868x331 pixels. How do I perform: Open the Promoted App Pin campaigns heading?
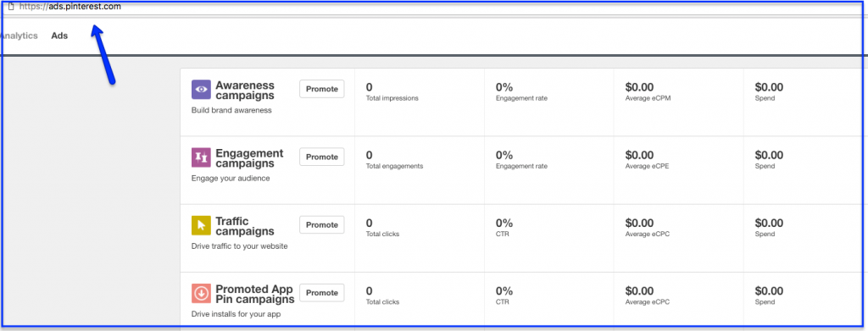tap(254, 294)
